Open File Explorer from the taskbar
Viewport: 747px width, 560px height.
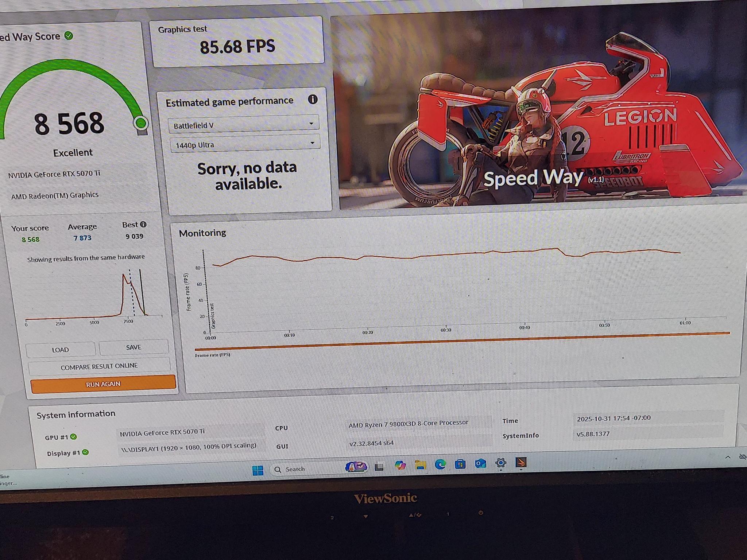(x=420, y=465)
